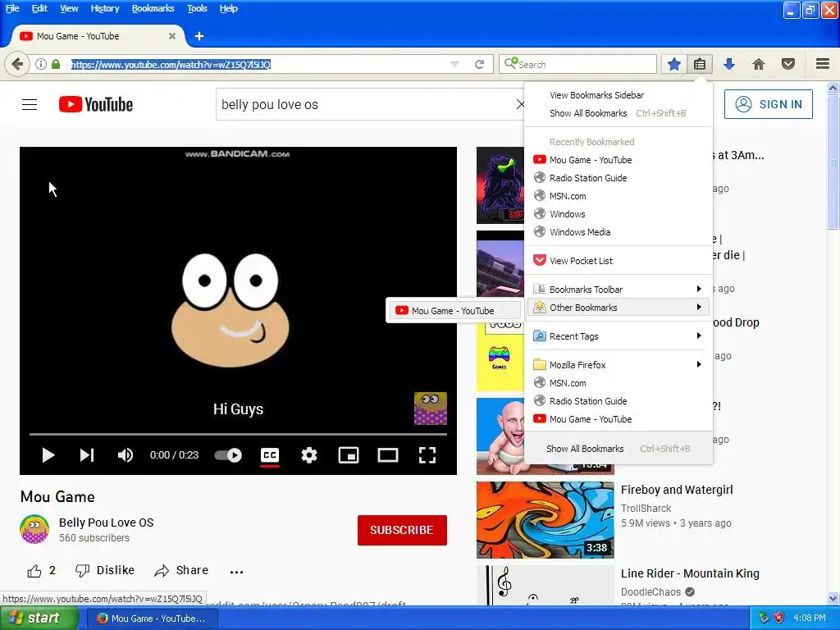Expand Bookmarks Toolbar submenu
This screenshot has width=840, height=630.
[x=619, y=290]
